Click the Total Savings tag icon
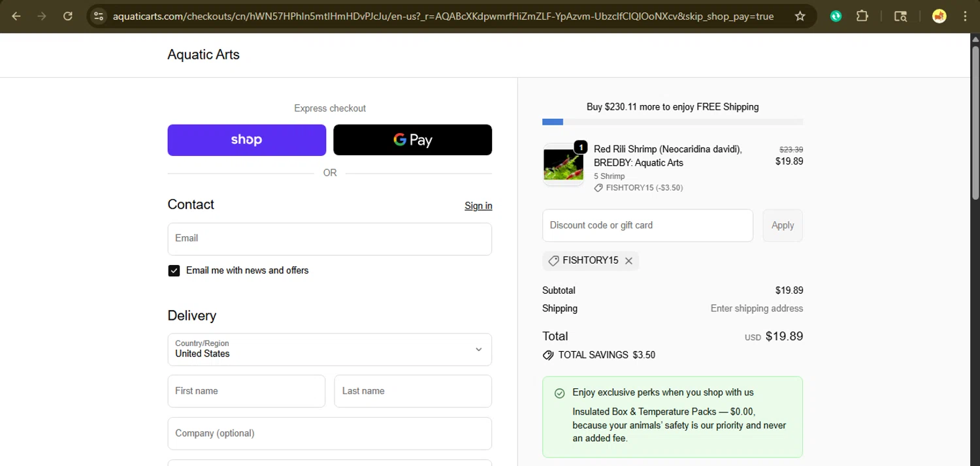This screenshot has height=466, width=980. [x=548, y=355]
